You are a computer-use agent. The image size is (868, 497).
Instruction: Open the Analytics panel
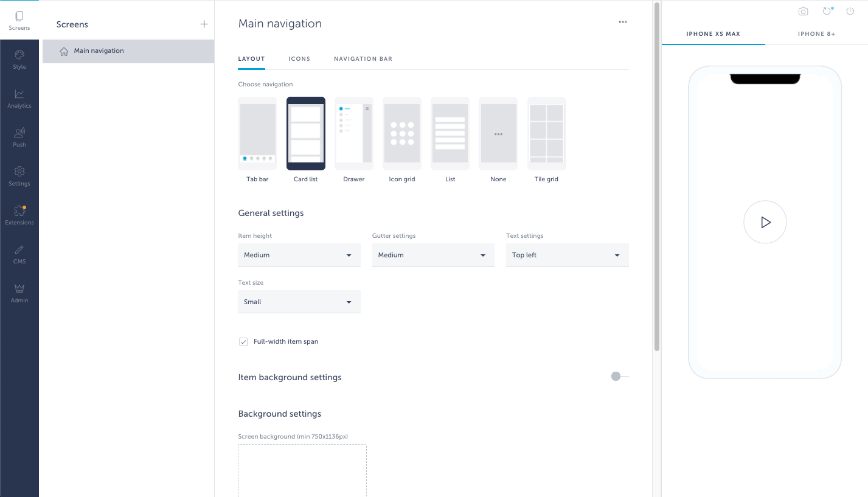pos(19,99)
